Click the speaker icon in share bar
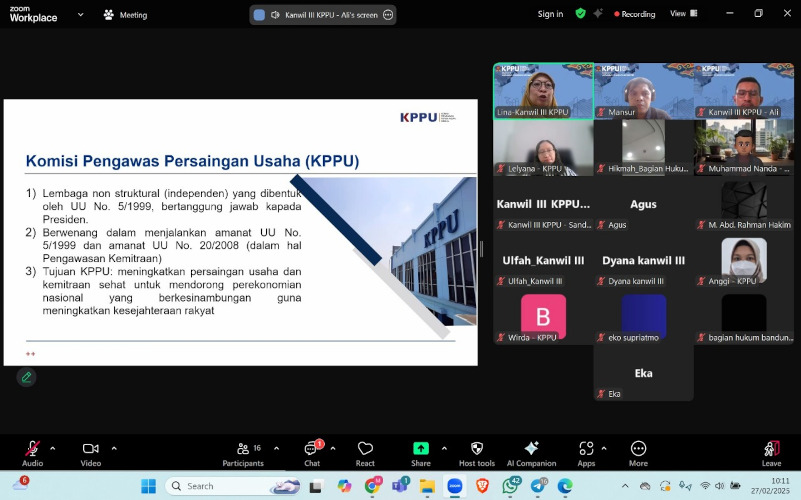This screenshot has width=801, height=500. (275, 15)
